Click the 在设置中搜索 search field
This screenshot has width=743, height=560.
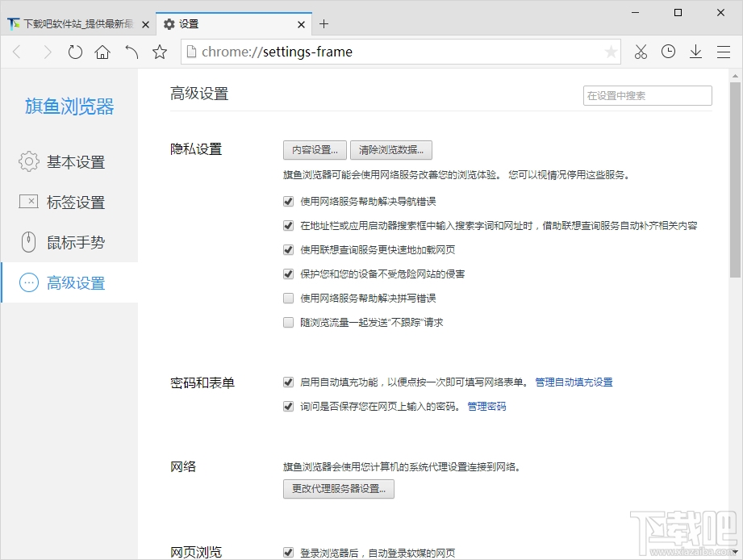pyautogui.click(x=647, y=95)
